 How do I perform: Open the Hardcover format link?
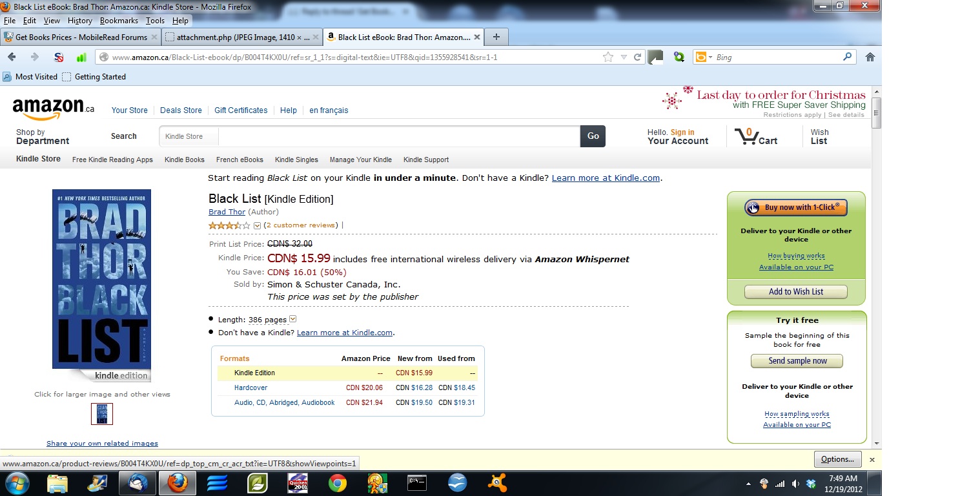250,387
